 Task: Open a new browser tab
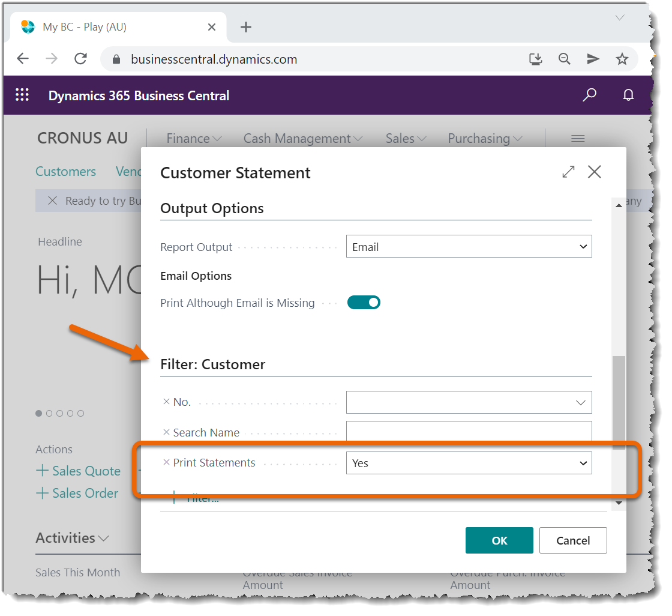[245, 27]
